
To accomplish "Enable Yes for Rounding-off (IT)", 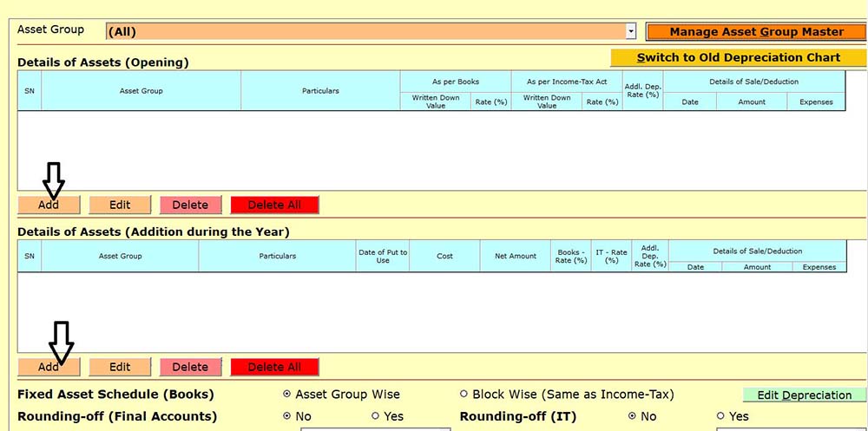I will point(720,416).
